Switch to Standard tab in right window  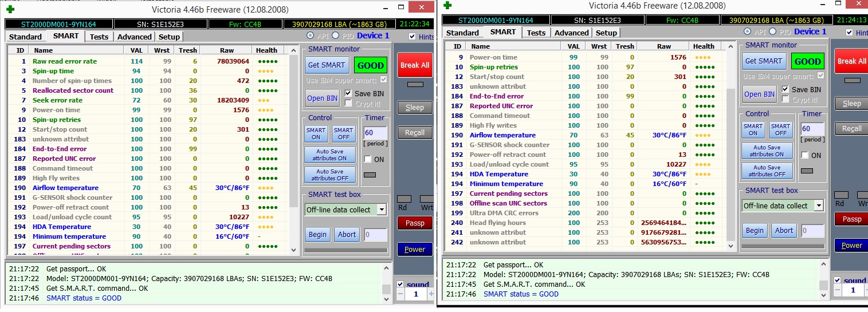point(462,33)
